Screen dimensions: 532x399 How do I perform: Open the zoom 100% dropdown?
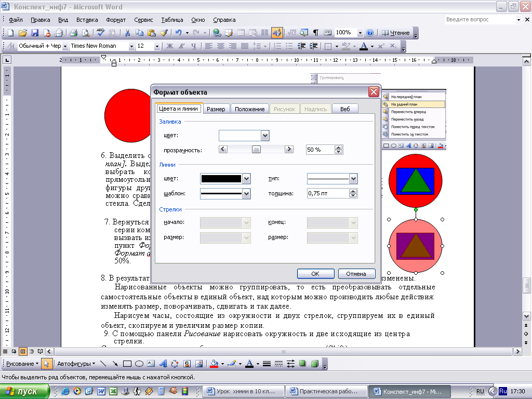click(360, 33)
